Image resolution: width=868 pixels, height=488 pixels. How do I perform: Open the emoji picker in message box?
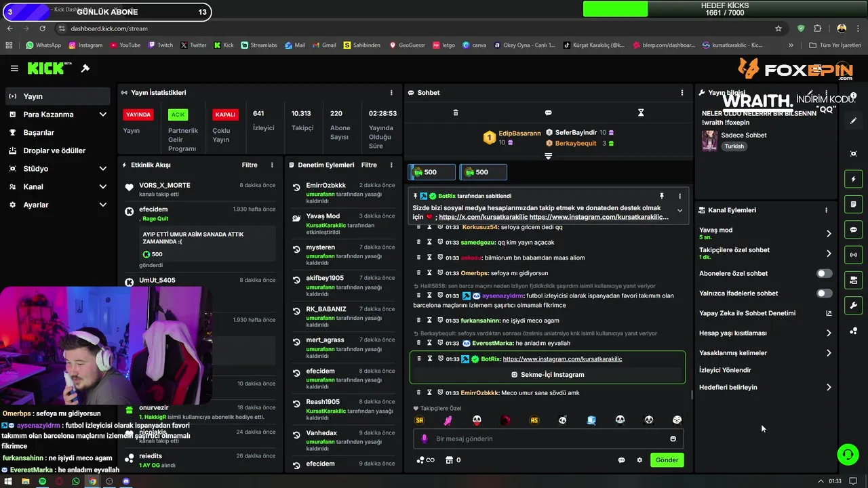pos(673,439)
